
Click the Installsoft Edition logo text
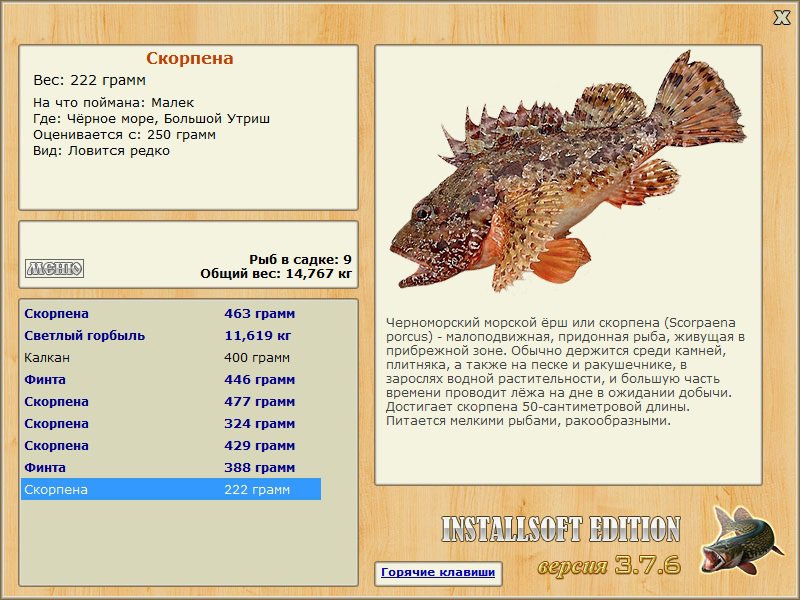(x=561, y=529)
